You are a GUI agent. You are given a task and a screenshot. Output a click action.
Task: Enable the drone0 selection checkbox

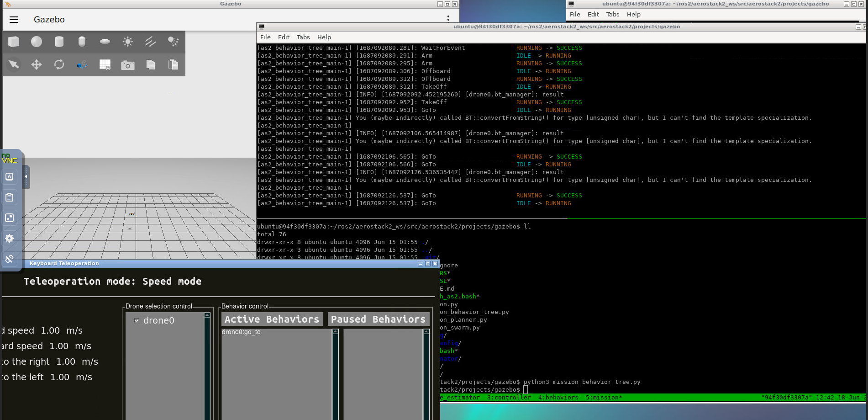137,320
